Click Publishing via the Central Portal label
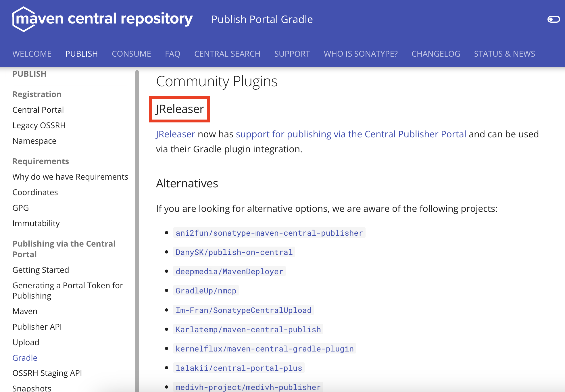This screenshot has height=392, width=565. (x=64, y=249)
